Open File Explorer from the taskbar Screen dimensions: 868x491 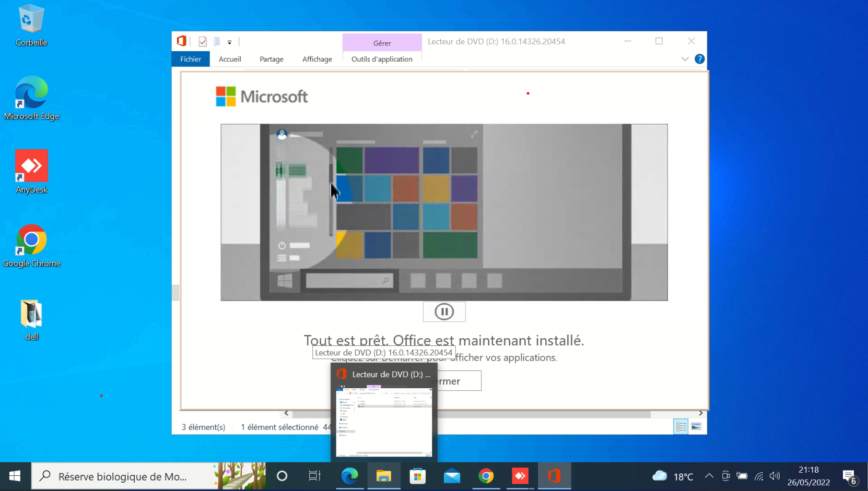[384, 476]
